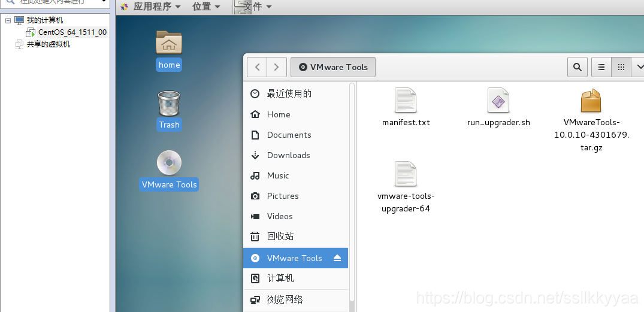Click the manifest.txt file name
This screenshot has height=312, width=644.
[406, 122]
